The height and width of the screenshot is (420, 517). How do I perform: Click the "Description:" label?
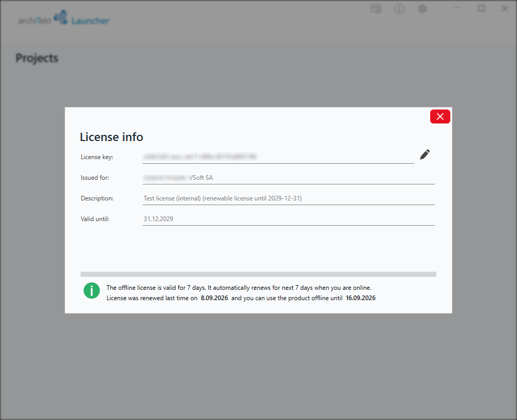97,198
